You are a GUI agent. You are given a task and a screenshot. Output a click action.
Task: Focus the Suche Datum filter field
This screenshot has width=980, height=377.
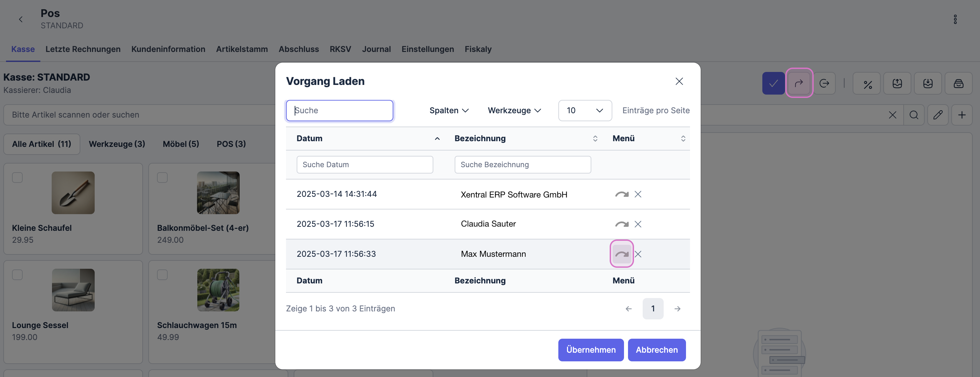(364, 165)
